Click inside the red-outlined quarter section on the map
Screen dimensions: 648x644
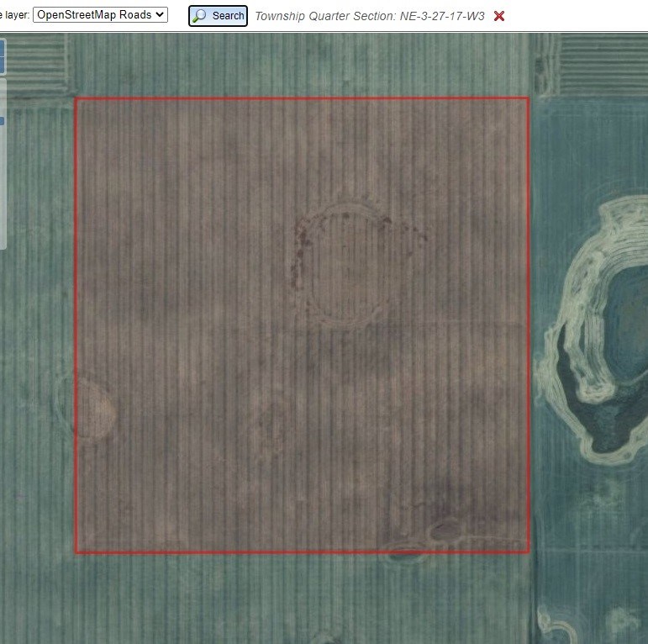(x=302, y=325)
